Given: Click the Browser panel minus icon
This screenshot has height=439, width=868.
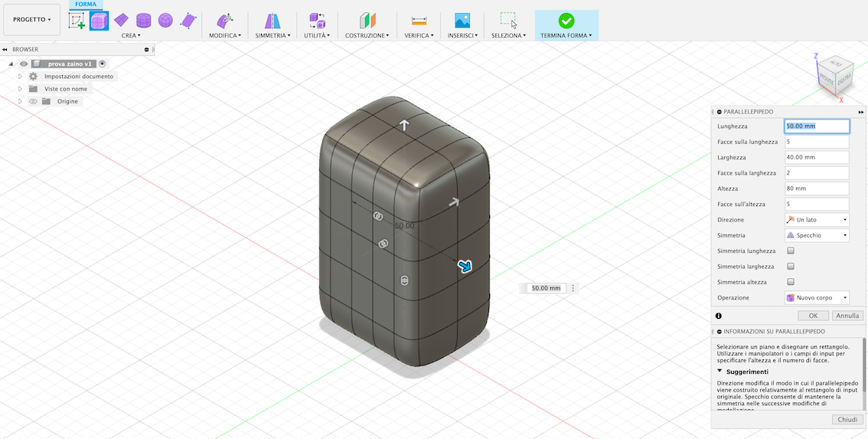Looking at the screenshot, I should point(147,49).
